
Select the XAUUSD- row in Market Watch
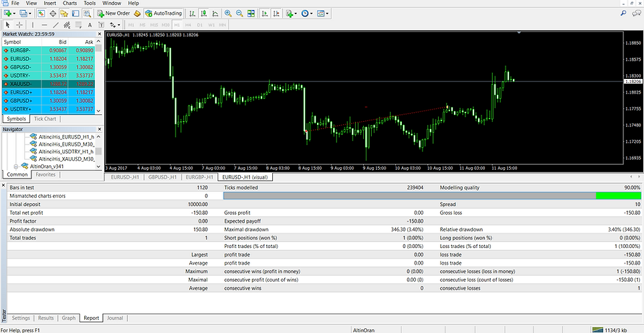pos(48,84)
